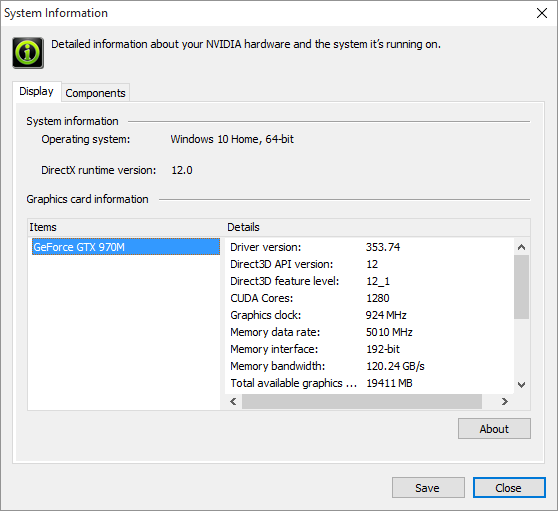Screen dimensions: 558x511
Task: Click the DirectX runtime version value 12.0
Action: 182,170
